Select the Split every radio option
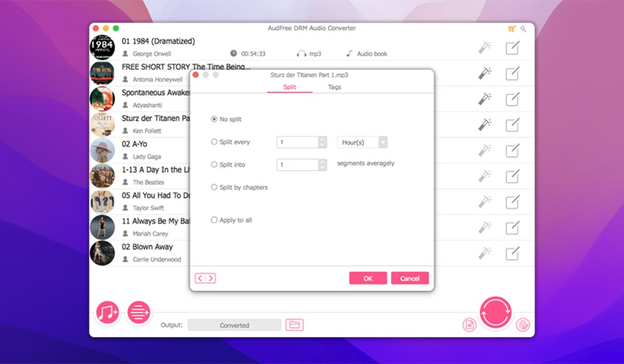624x364 pixels. 214,142
